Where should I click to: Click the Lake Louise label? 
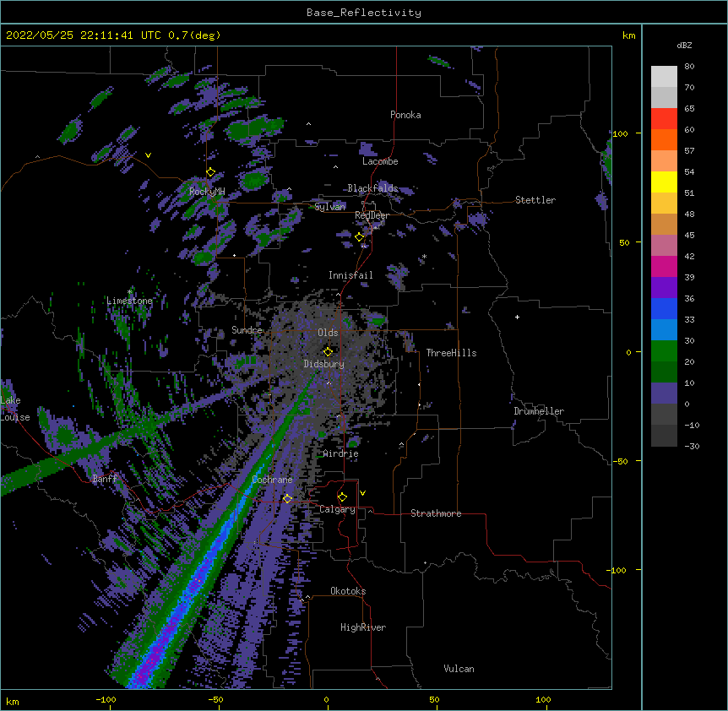point(15,409)
